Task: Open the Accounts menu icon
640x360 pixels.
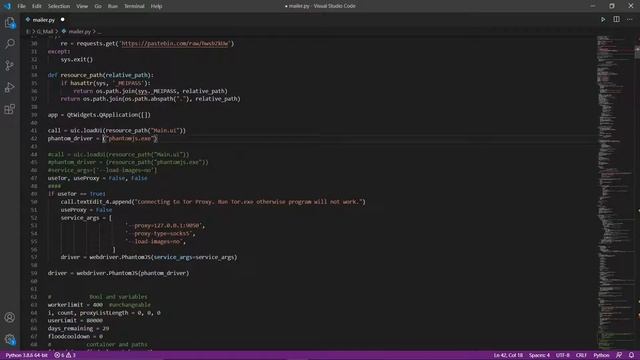Action: point(10,317)
